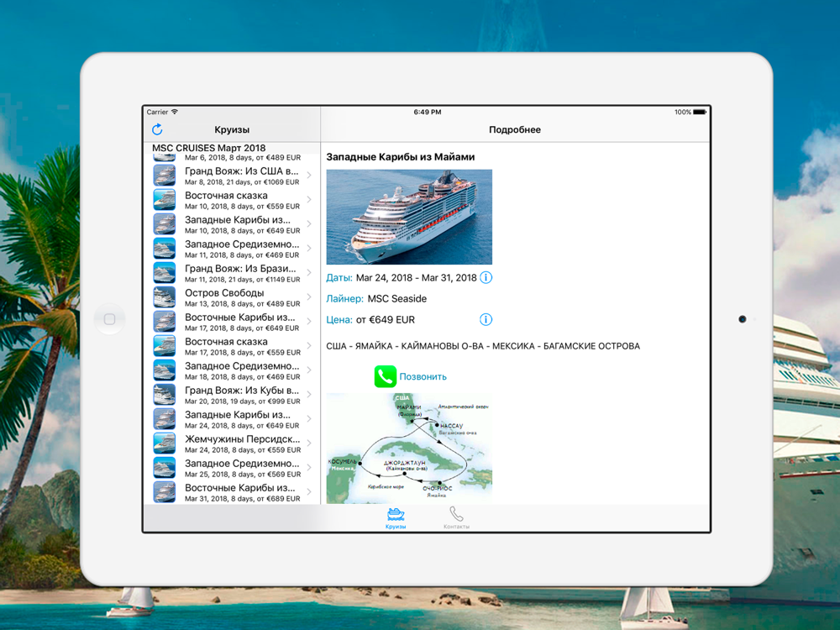The width and height of the screenshot is (840, 630).
Task: Select Восточная сказка Mar 17 cruise
Action: pyautogui.click(x=232, y=346)
